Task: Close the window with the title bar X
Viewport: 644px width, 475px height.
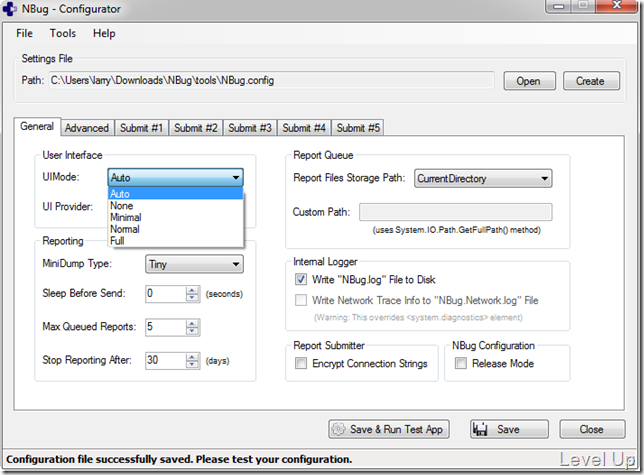Action: click(x=617, y=6)
